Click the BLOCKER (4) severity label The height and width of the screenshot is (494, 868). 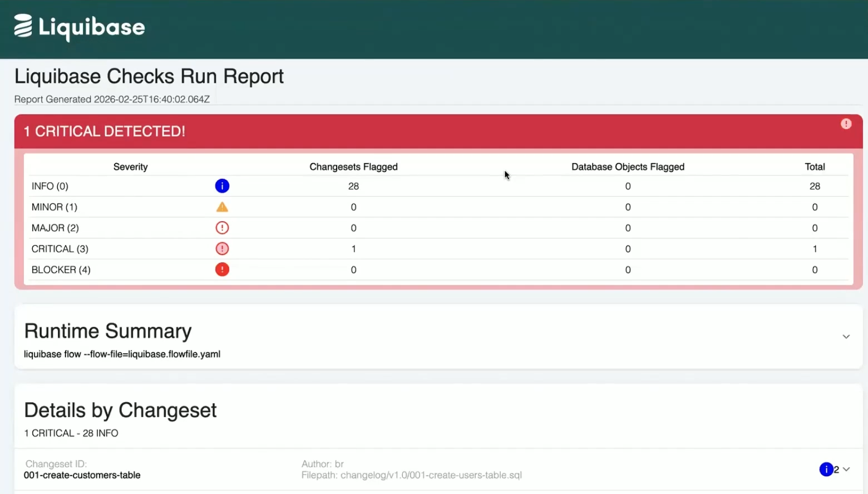coord(61,270)
